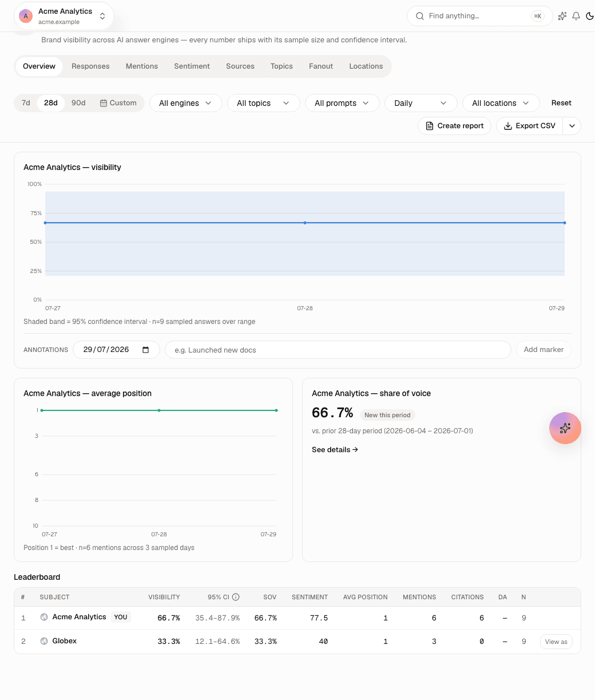Select the 7d time range
595x700 pixels.
click(x=26, y=103)
